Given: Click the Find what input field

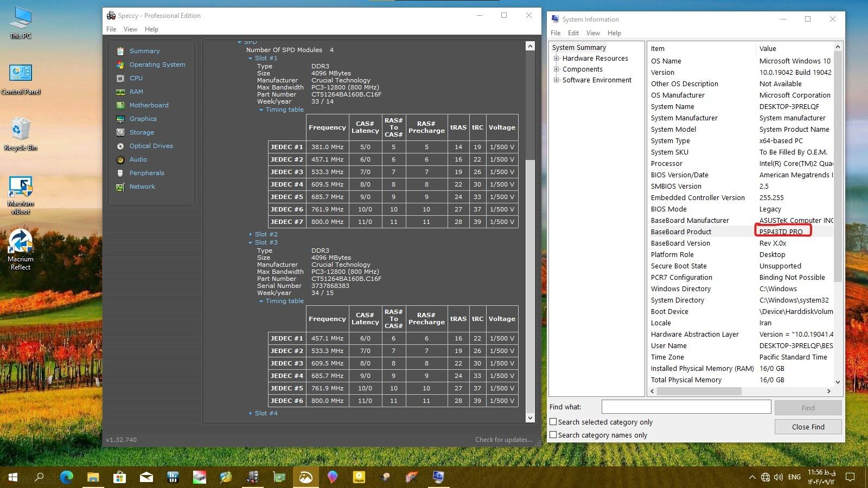Looking at the screenshot, I should coord(686,407).
